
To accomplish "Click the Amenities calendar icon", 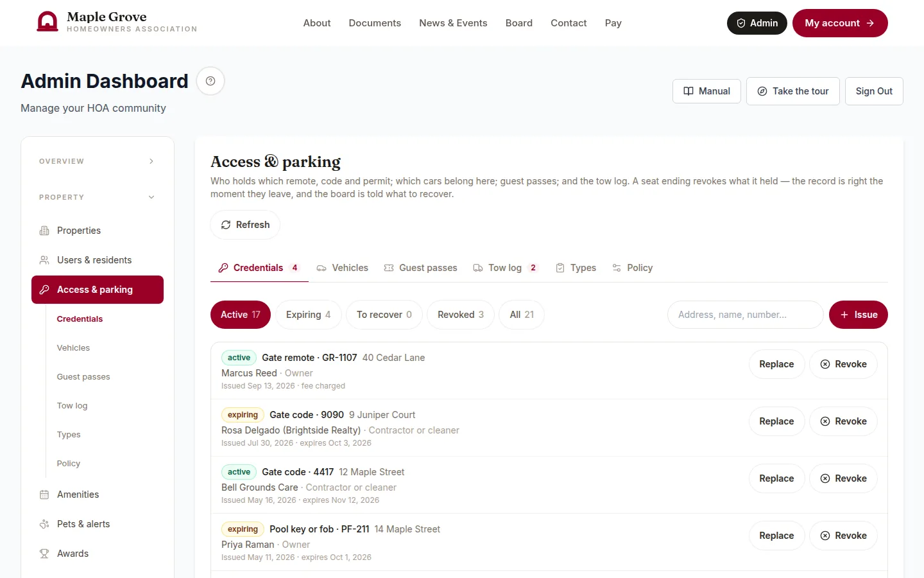I will pos(44,495).
